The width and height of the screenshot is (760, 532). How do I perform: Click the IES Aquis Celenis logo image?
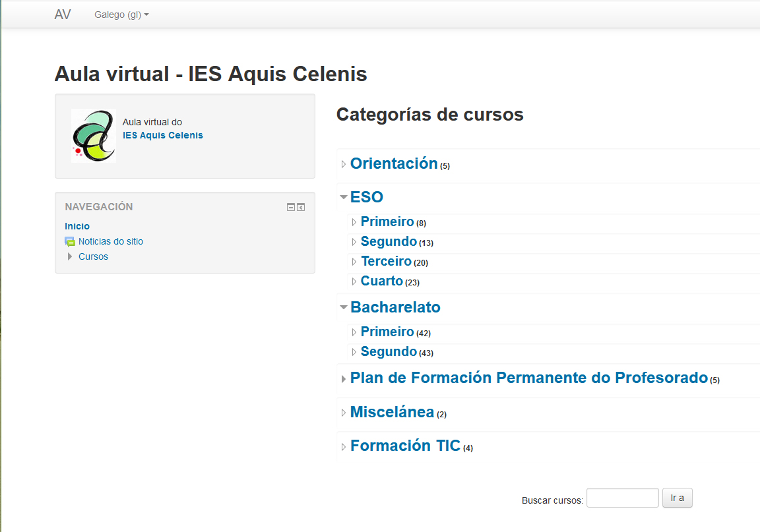[x=94, y=136]
